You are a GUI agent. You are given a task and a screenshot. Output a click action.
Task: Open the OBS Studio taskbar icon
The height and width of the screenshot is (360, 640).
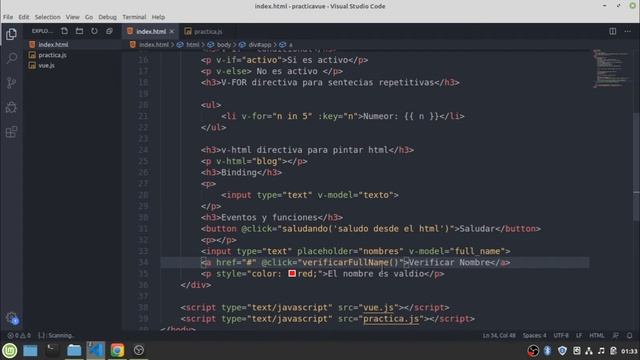coord(139,350)
